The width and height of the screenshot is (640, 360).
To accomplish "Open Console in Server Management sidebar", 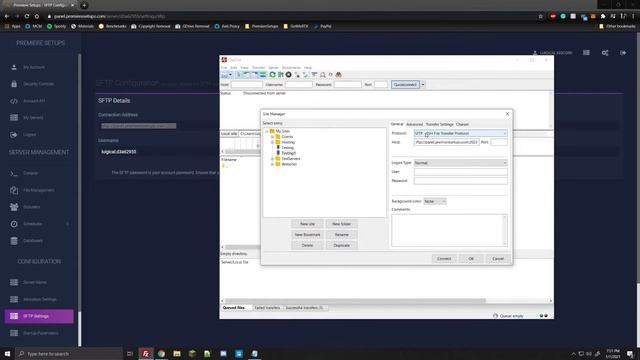I will click(31, 173).
